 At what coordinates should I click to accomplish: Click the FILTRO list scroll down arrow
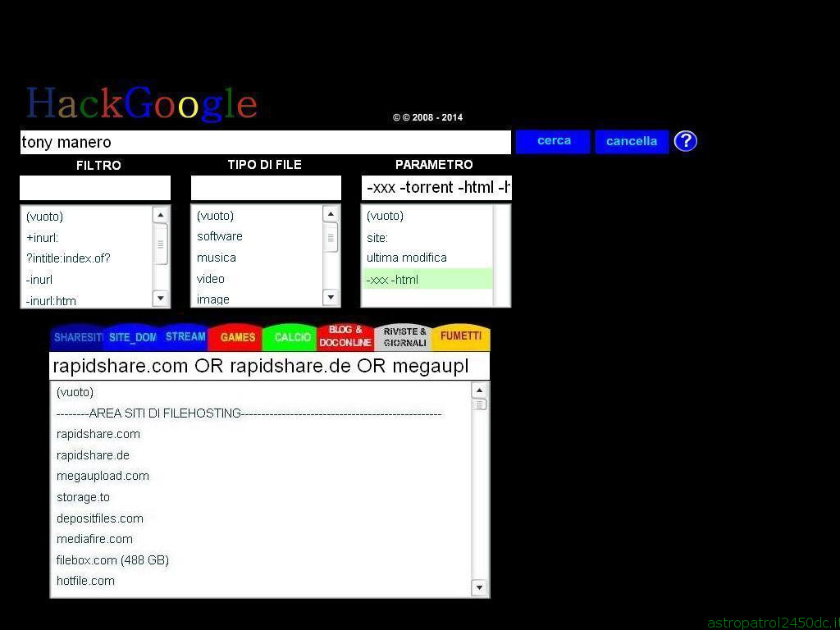coord(161,298)
